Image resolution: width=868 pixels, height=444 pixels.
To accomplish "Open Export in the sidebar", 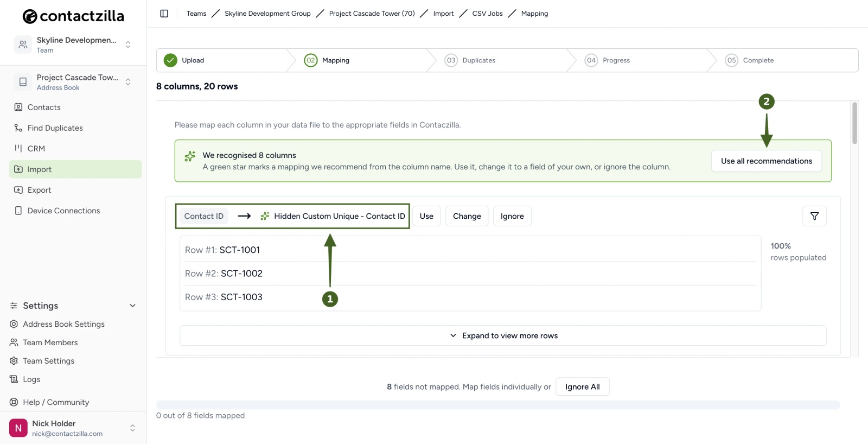I will (x=75, y=190).
